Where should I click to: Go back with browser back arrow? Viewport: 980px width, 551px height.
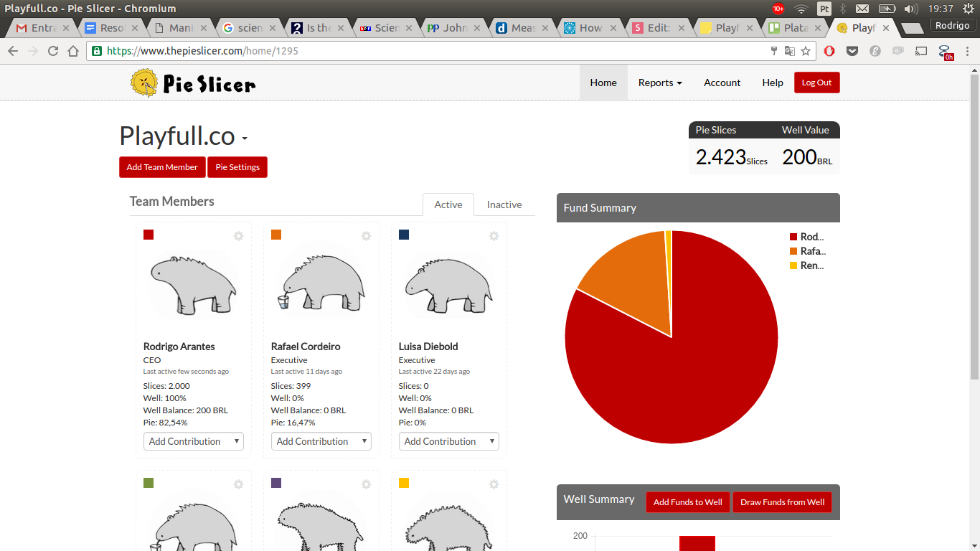tap(13, 51)
